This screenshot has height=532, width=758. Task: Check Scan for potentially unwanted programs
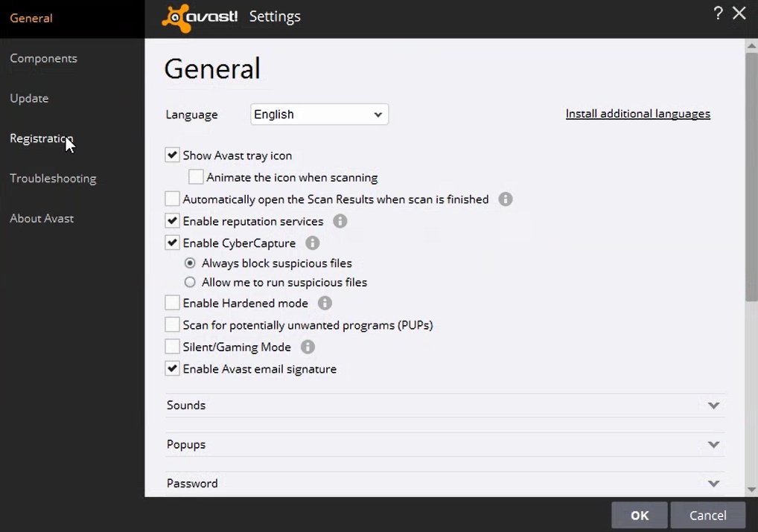click(173, 325)
